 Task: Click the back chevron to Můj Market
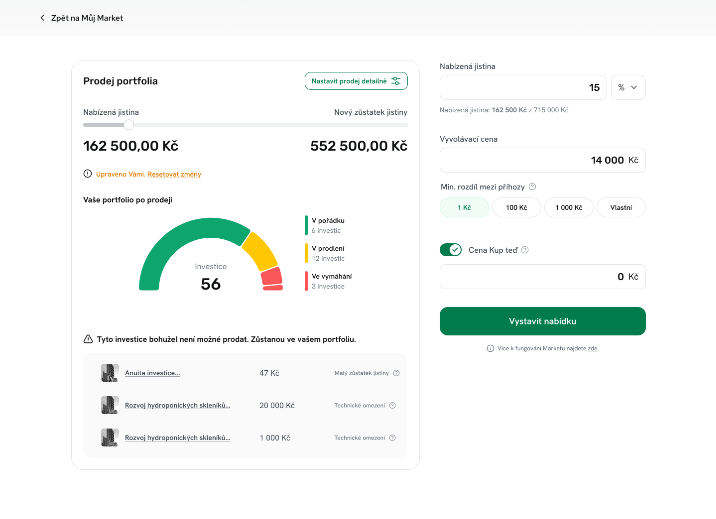42,18
